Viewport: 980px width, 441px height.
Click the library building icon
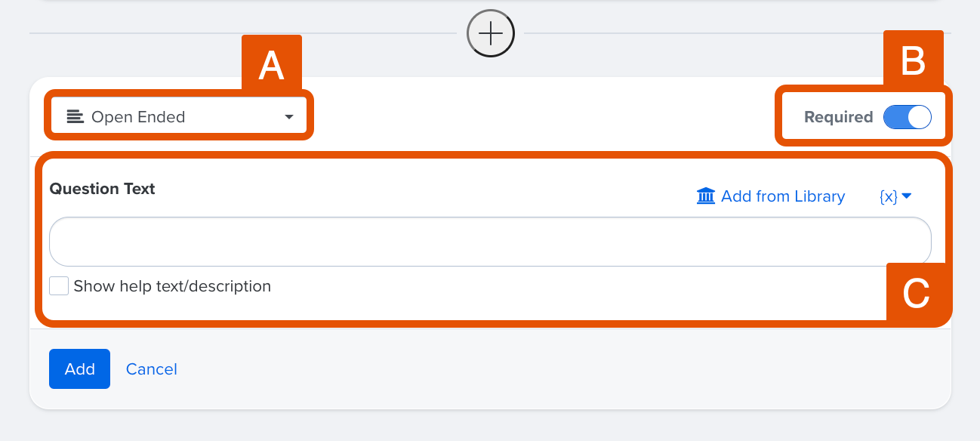click(706, 196)
